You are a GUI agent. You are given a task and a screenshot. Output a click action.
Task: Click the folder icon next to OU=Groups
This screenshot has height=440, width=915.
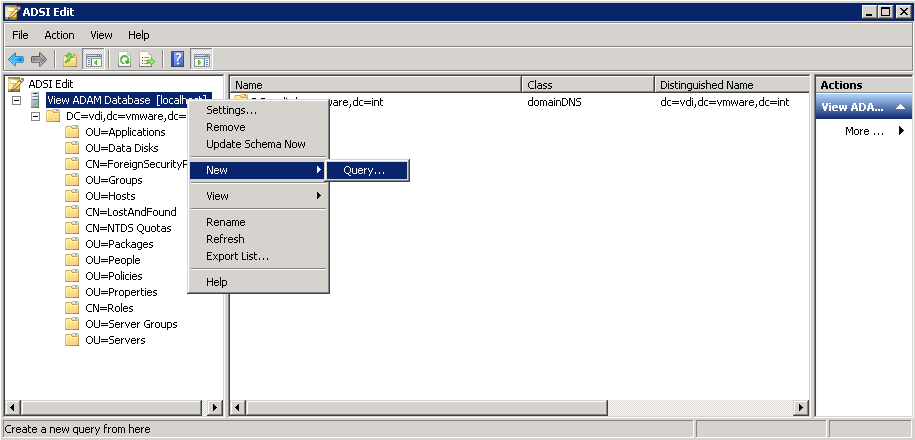(x=72, y=180)
